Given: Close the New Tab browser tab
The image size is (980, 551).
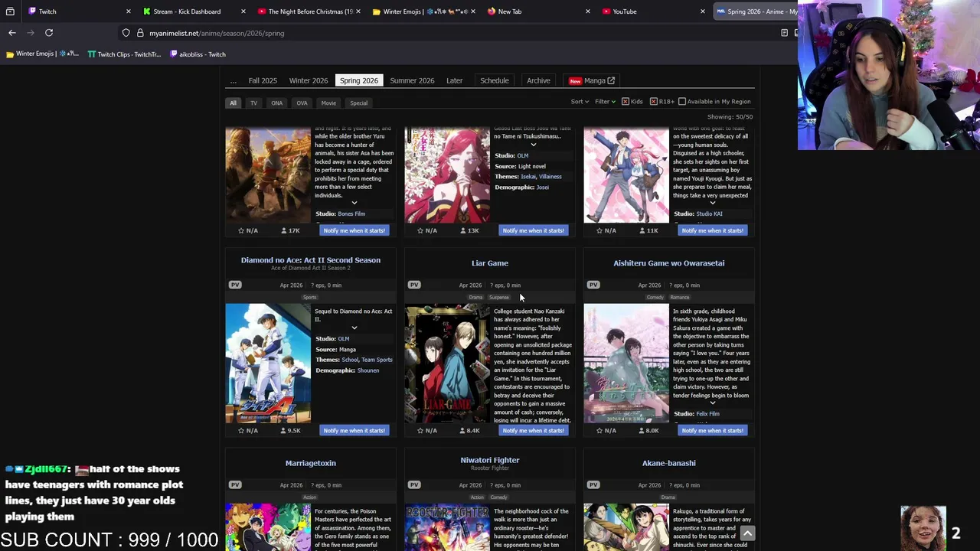Looking at the screenshot, I should 587,11.
